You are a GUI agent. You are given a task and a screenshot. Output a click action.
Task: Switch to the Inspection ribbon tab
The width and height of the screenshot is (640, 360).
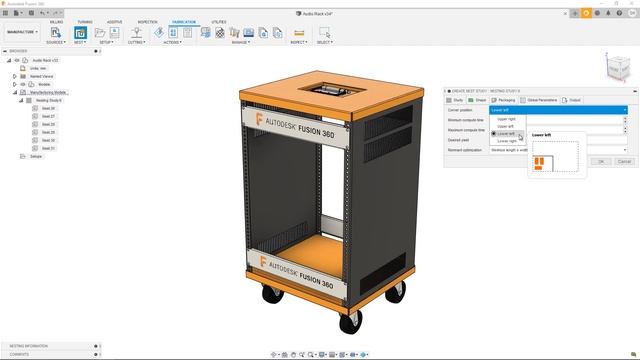(x=147, y=22)
